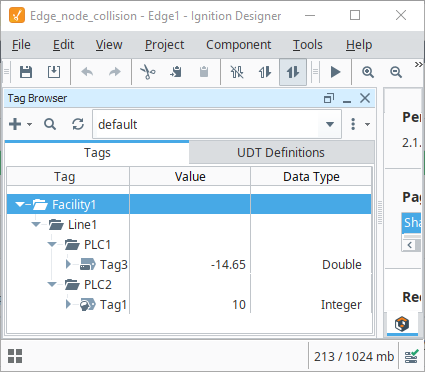Open the Tools menu
This screenshot has width=425, height=372.
tap(308, 45)
